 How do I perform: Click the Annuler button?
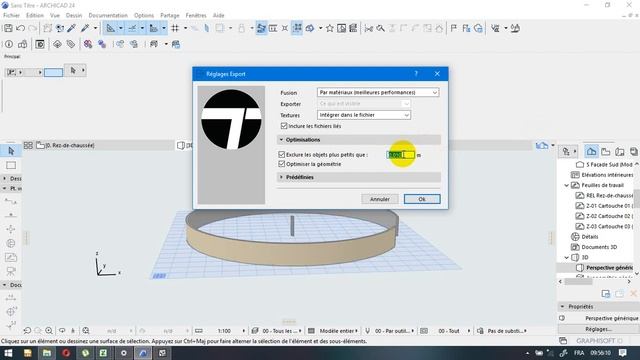click(380, 199)
